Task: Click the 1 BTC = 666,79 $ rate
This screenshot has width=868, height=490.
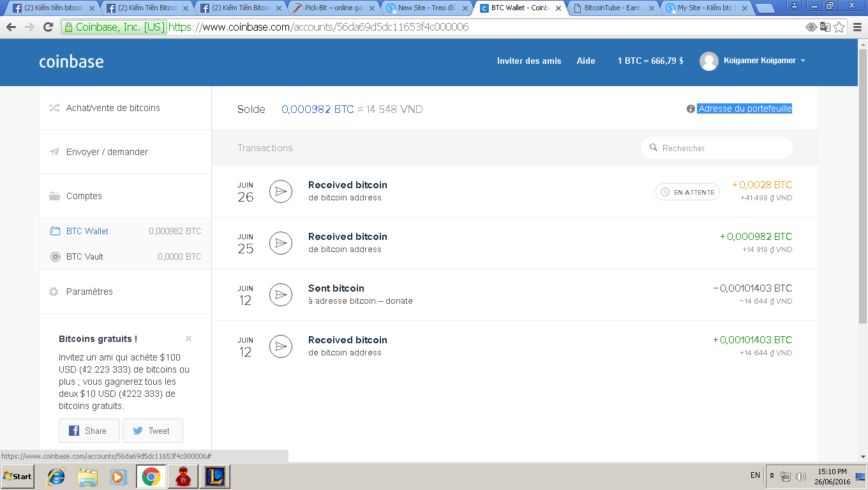Action: click(650, 61)
